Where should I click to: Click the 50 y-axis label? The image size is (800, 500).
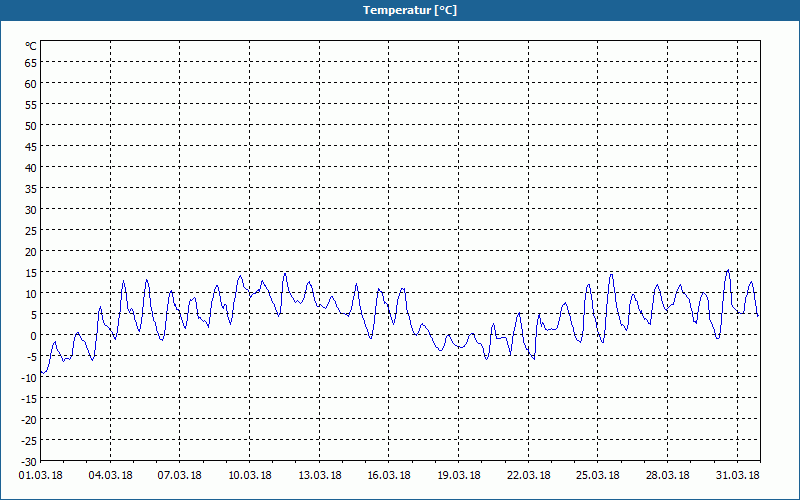(31, 126)
